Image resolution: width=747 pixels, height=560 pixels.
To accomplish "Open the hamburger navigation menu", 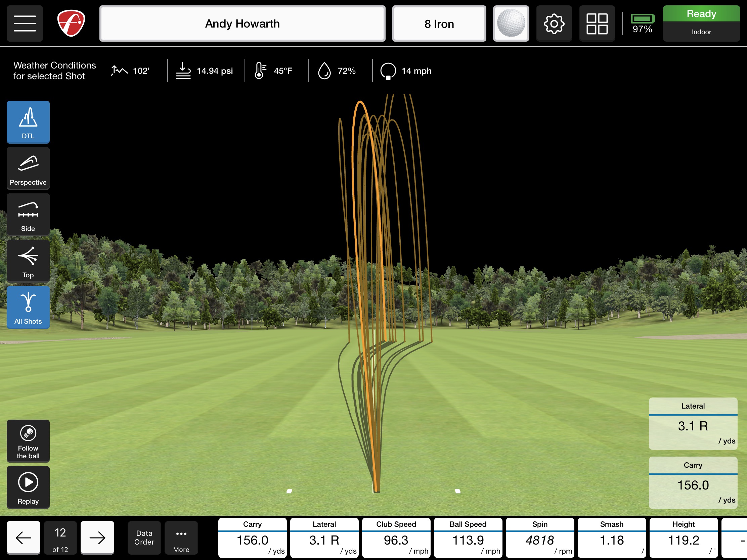I will tap(25, 23).
